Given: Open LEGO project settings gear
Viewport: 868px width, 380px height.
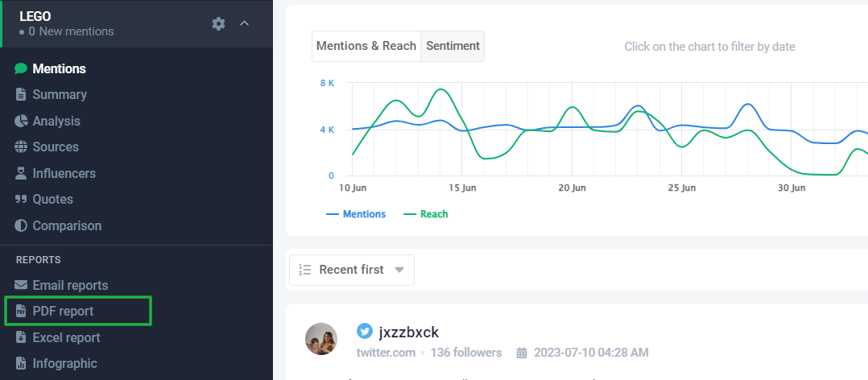Looking at the screenshot, I should click(218, 23).
